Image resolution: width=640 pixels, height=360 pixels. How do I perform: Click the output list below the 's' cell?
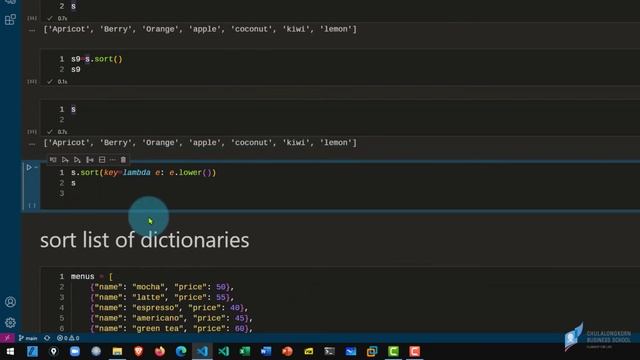point(200,143)
